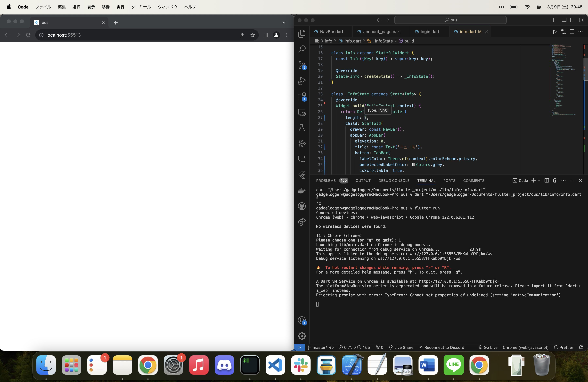This screenshot has width=588, height=382.
Task: Open the Source Control view
Action: coord(302,65)
